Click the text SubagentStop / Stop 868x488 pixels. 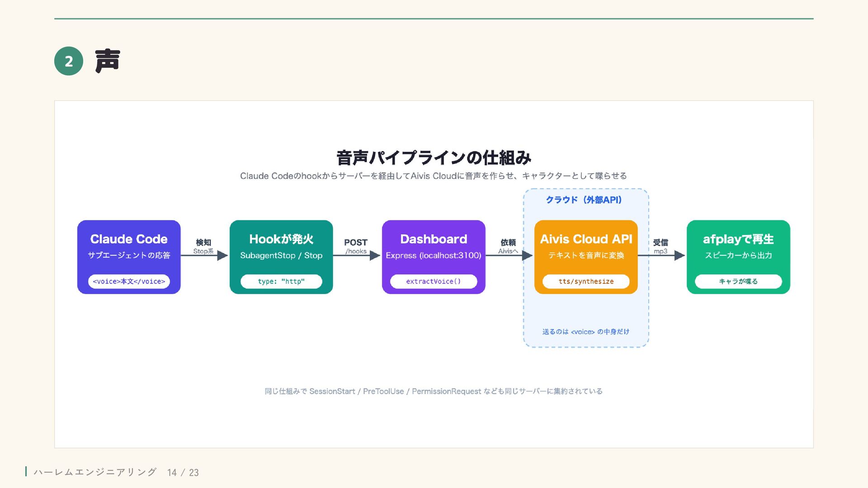[x=281, y=255]
